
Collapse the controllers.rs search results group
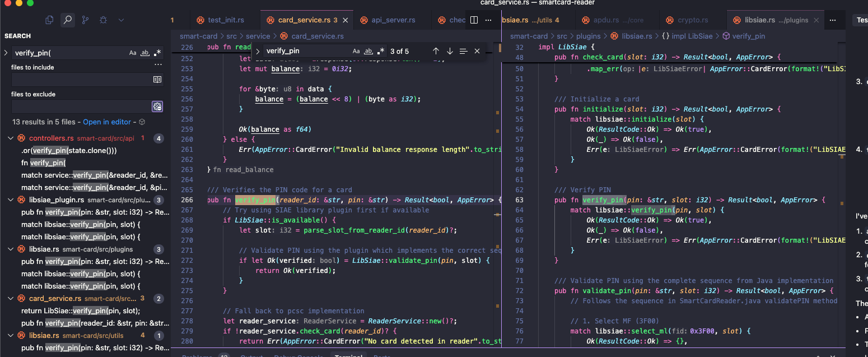(x=11, y=138)
